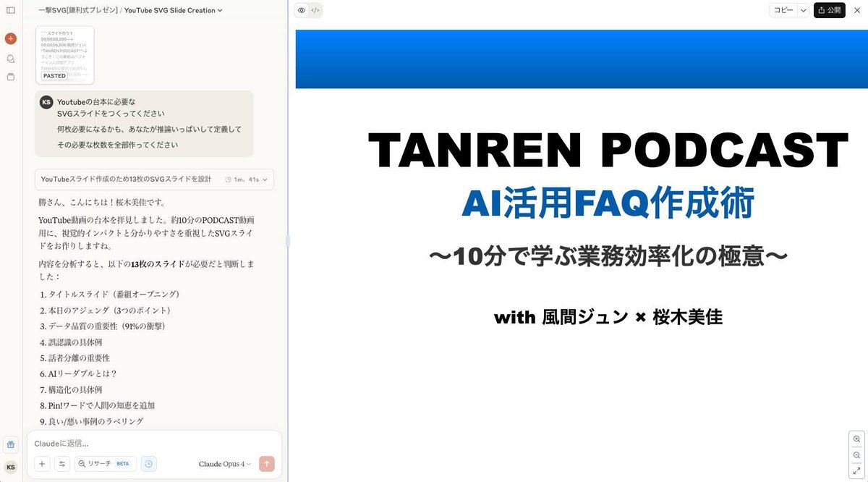Click the AI活用FAQ作成術 slide heading
Screen dimensions: 868x482
click(x=608, y=203)
